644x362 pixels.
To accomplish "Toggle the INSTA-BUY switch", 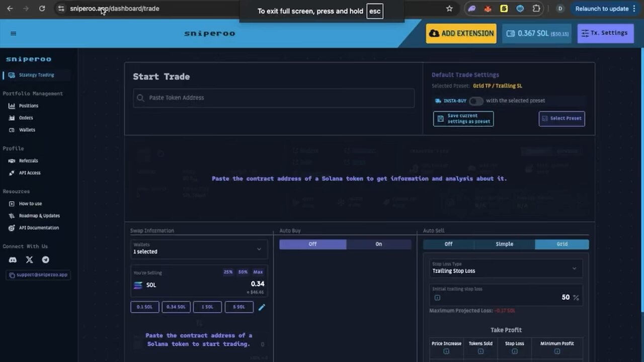I will pos(476,101).
